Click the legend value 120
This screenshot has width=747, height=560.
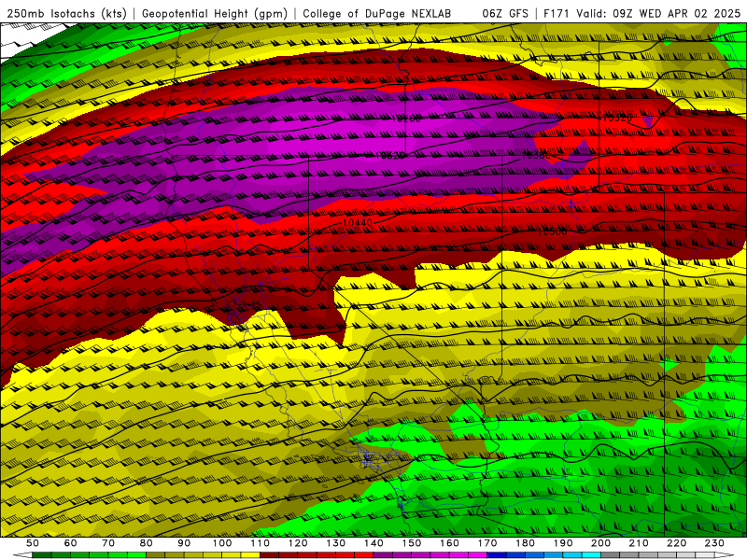click(x=298, y=543)
